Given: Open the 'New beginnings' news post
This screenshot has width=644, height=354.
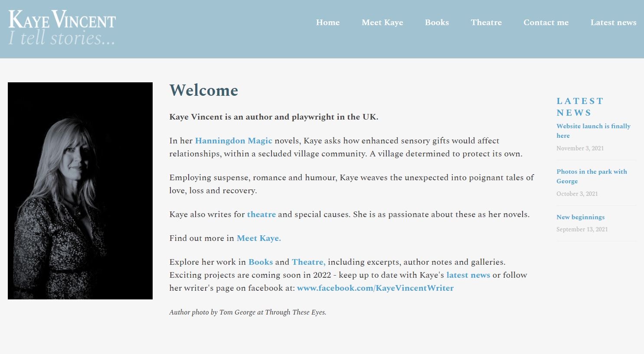Looking at the screenshot, I should (580, 217).
